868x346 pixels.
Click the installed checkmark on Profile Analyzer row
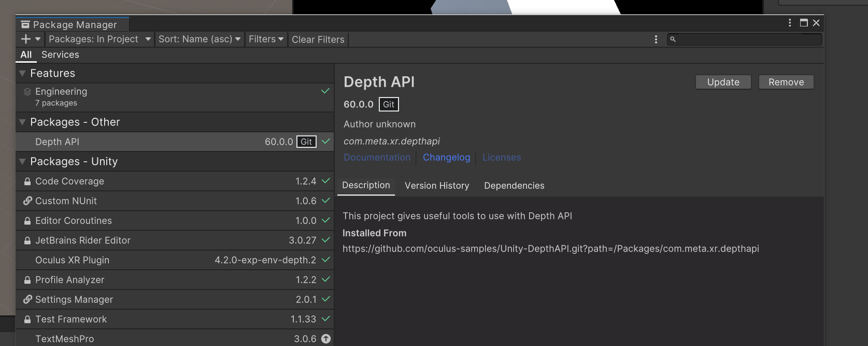coord(326,279)
